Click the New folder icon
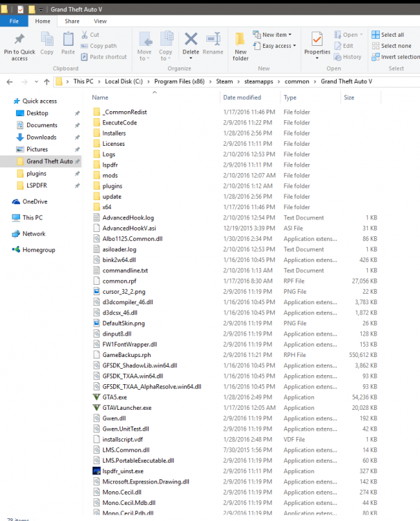The height and width of the screenshot is (521, 420). [x=240, y=39]
